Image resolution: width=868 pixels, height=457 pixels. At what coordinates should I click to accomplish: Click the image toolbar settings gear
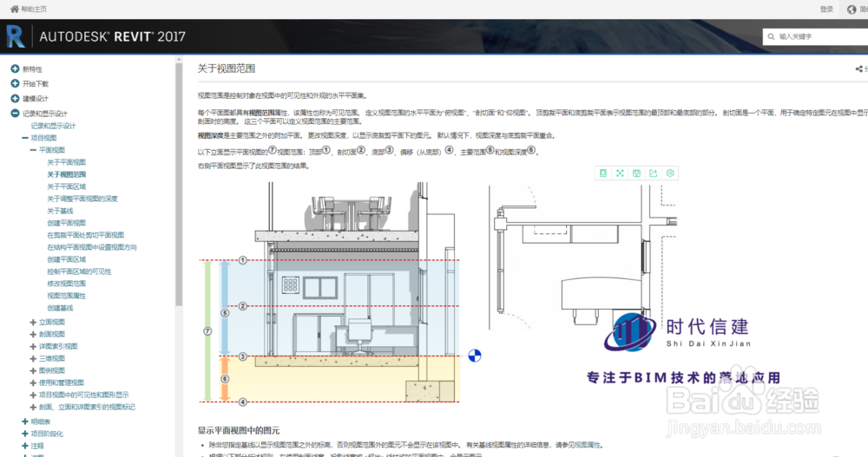tap(670, 173)
